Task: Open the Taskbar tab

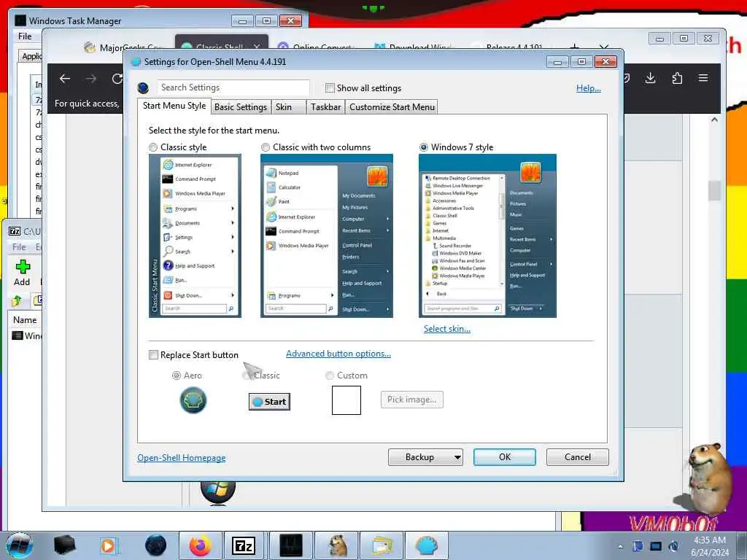Action: click(326, 107)
